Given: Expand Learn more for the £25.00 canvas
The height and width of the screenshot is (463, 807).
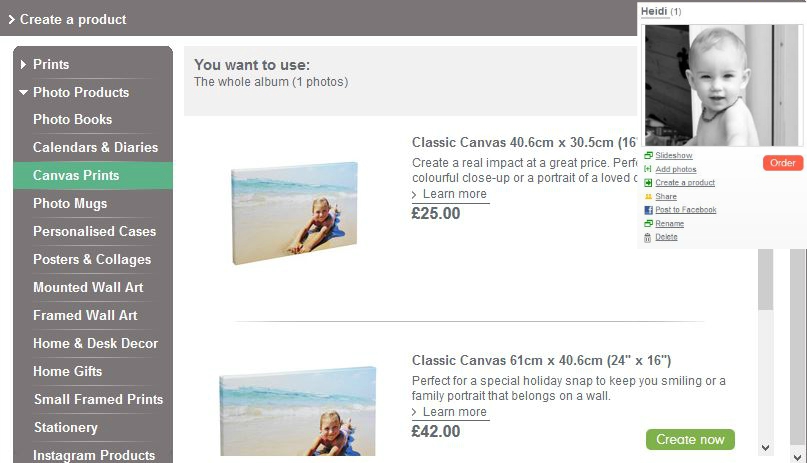Looking at the screenshot, I should [450, 194].
